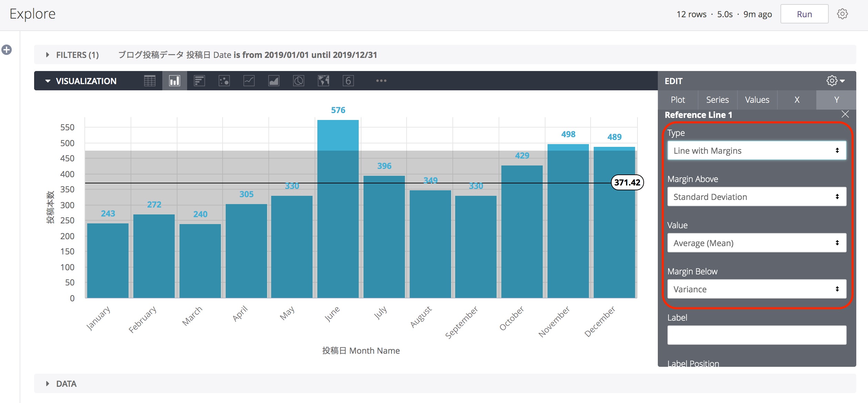The width and height of the screenshot is (868, 403).
Task: Select the map visualization
Action: pos(323,81)
